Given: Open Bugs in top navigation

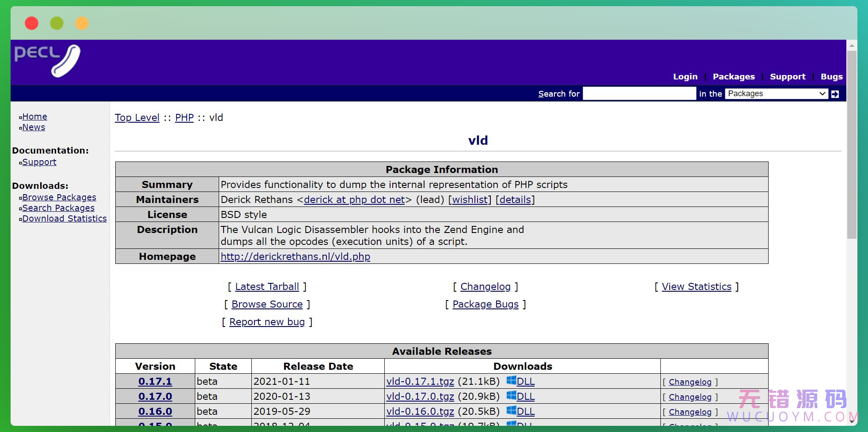Looking at the screenshot, I should [x=831, y=77].
